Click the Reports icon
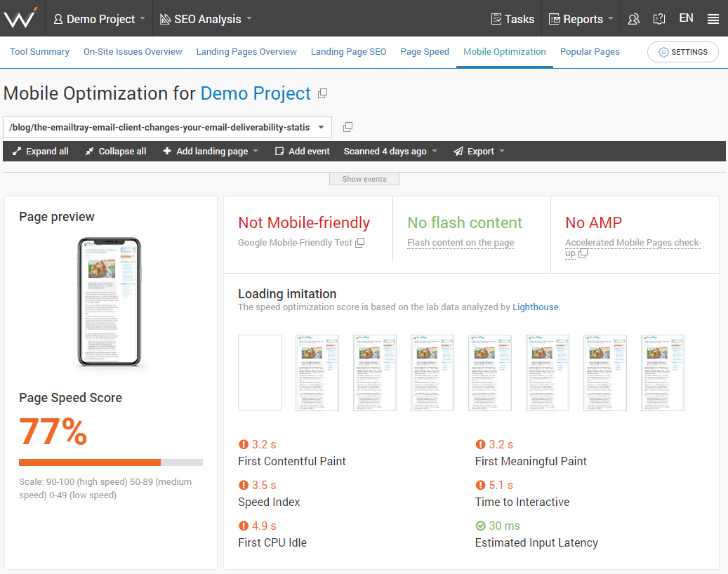 pyautogui.click(x=555, y=19)
